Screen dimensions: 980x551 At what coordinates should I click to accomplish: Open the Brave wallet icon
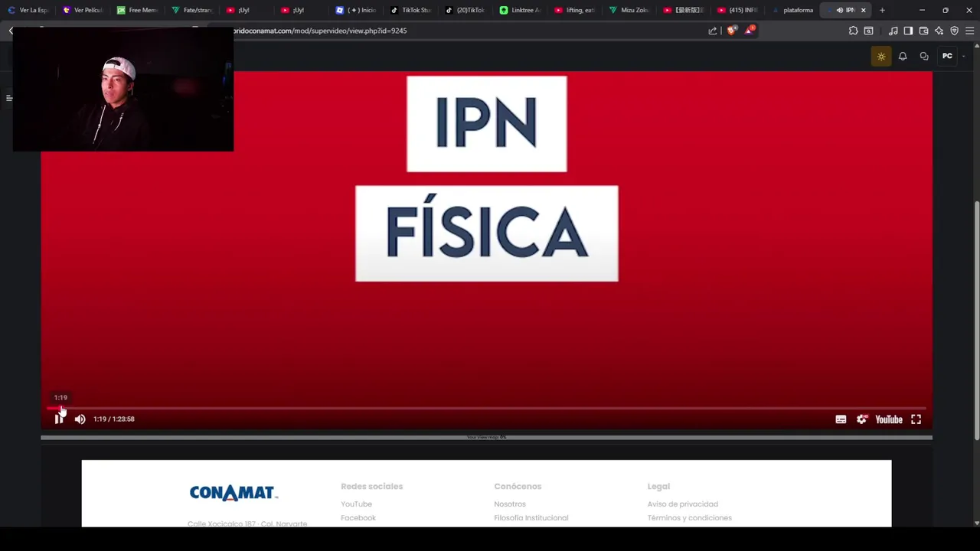coord(923,31)
